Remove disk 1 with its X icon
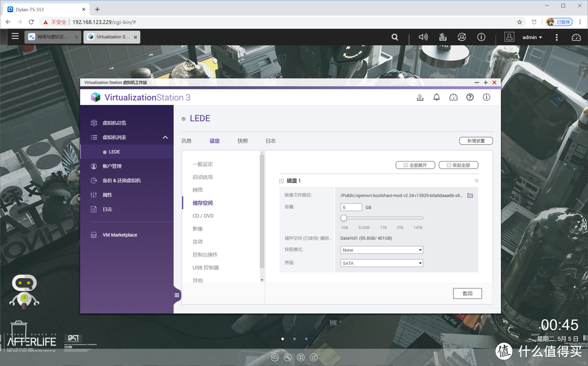The width and height of the screenshot is (588, 366). (476, 181)
